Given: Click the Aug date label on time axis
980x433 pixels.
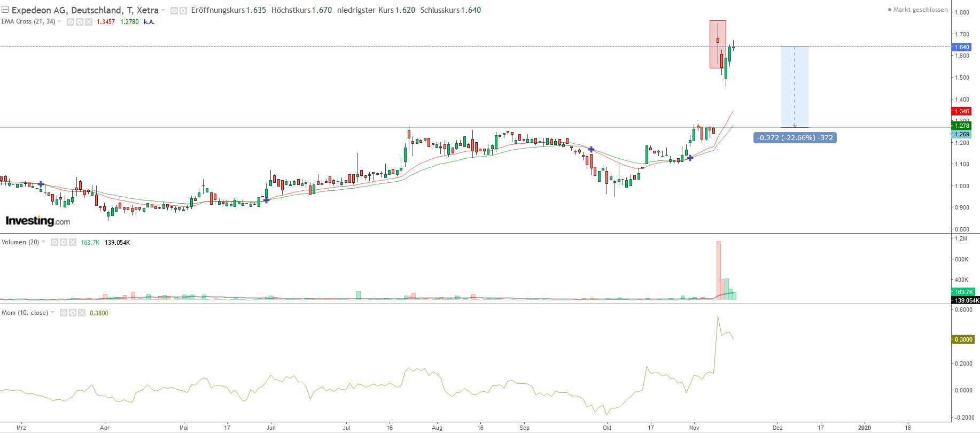Looking at the screenshot, I should point(437,428).
